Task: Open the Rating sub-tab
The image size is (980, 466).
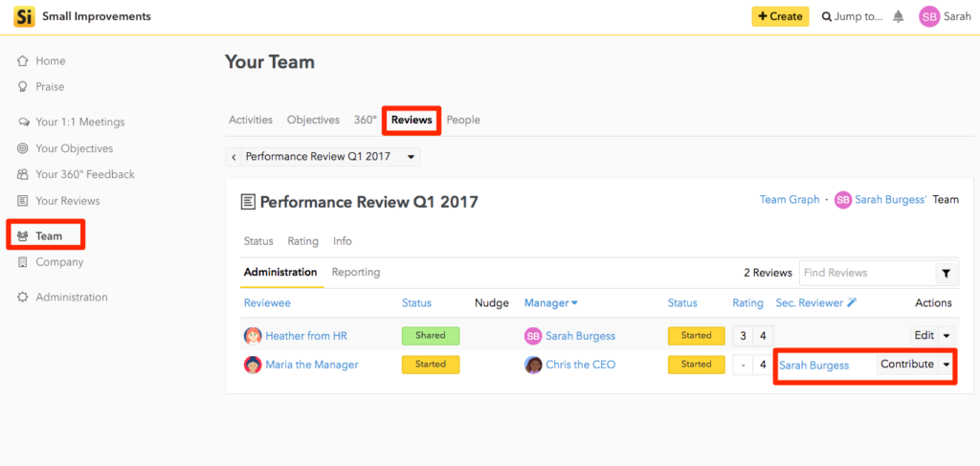Action: pyautogui.click(x=303, y=241)
